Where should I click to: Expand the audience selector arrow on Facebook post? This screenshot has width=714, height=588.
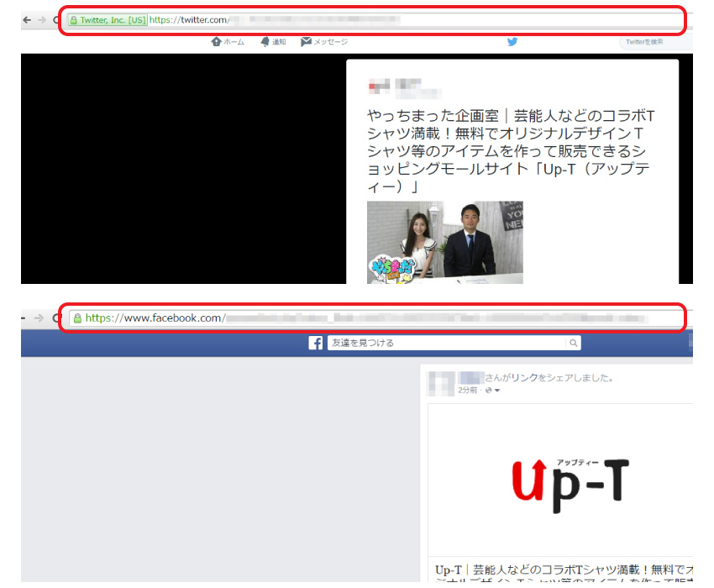coord(496,391)
